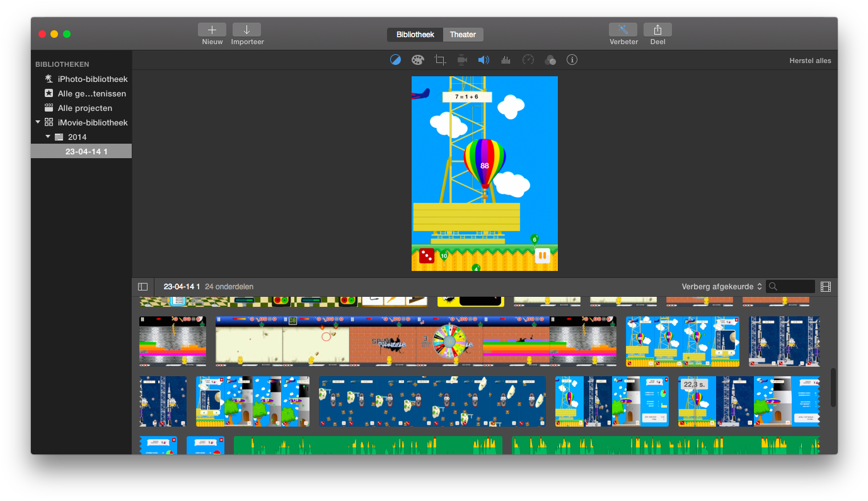Screen dimensions: 868x501
Task: Select the color correction palette icon
Action: [x=417, y=60]
